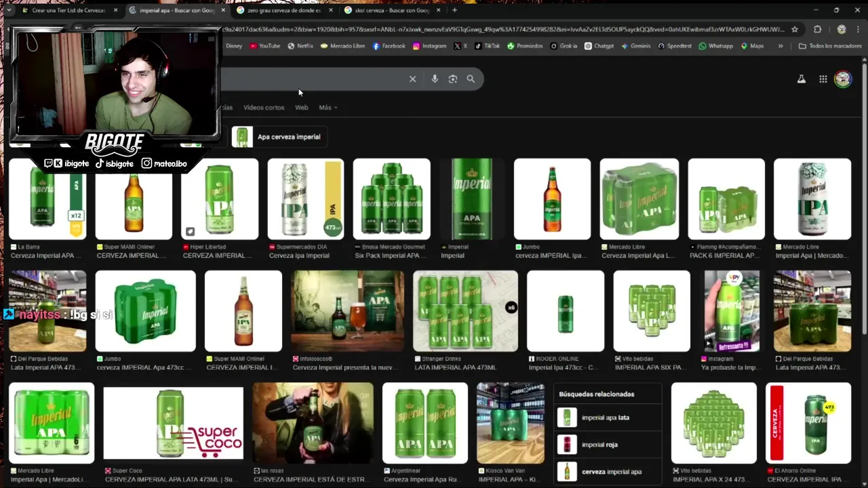The width and height of the screenshot is (868, 488).
Task: Open Geminis bookmark
Action: pos(635,46)
